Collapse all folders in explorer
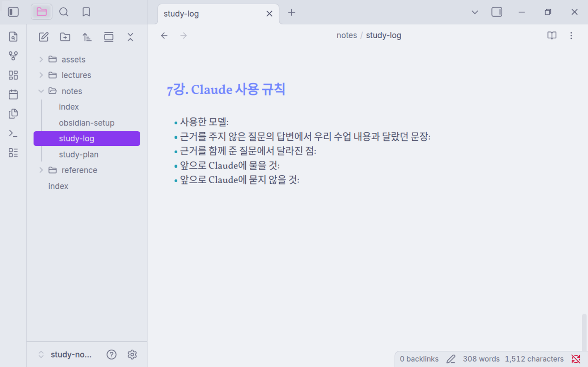Viewport: 588px width, 367px height. (130, 37)
